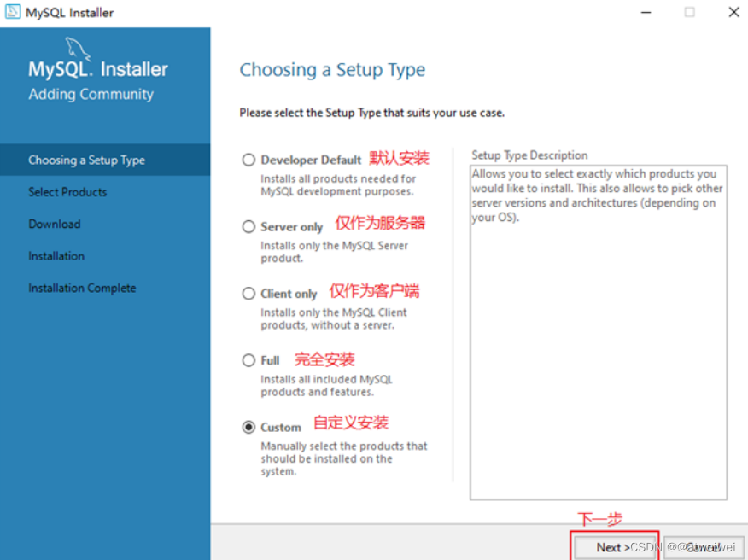Select the Client only radio option
Viewport: 748px width, 560px height.
point(248,294)
